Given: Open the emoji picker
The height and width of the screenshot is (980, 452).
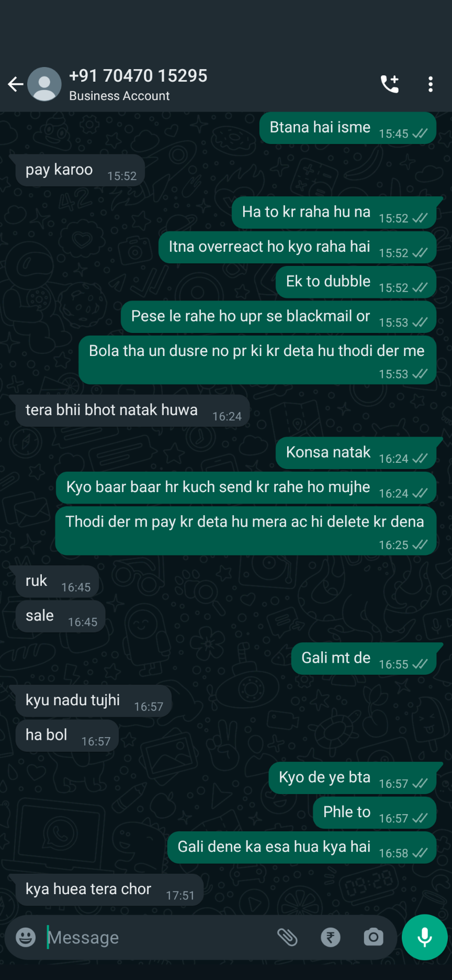Looking at the screenshot, I should click(x=26, y=937).
